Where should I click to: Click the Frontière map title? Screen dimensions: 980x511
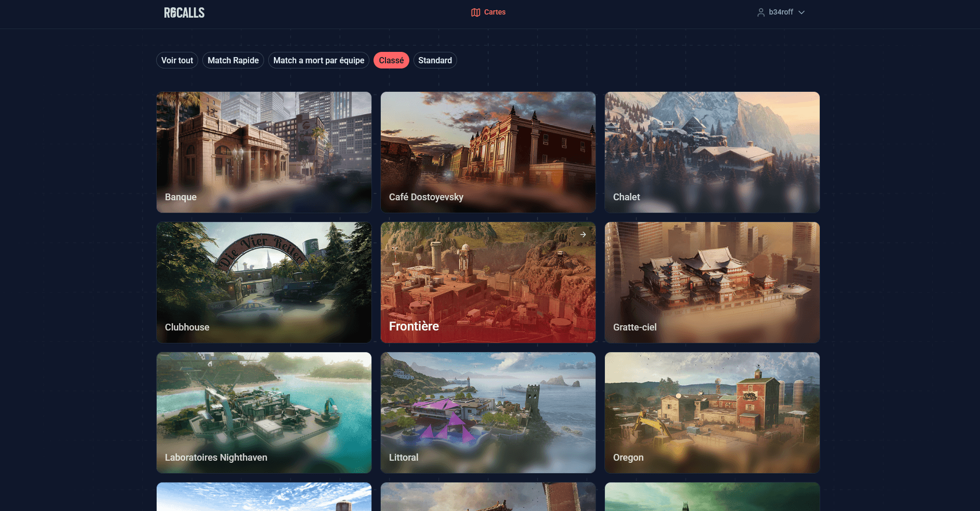click(414, 326)
